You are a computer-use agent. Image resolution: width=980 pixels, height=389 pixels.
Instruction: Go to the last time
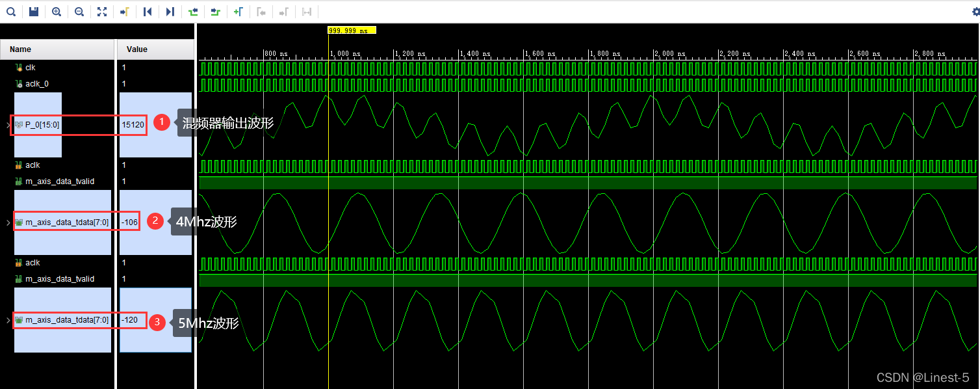(x=170, y=12)
